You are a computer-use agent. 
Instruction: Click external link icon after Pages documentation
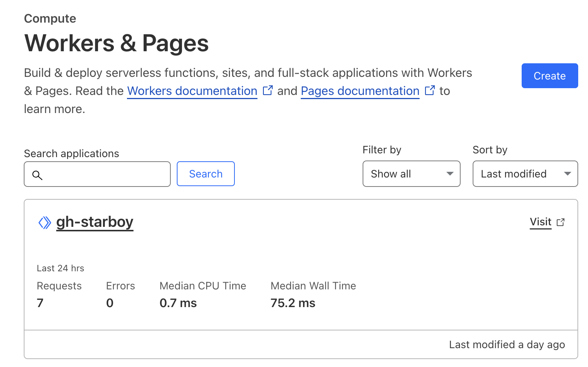pos(430,90)
